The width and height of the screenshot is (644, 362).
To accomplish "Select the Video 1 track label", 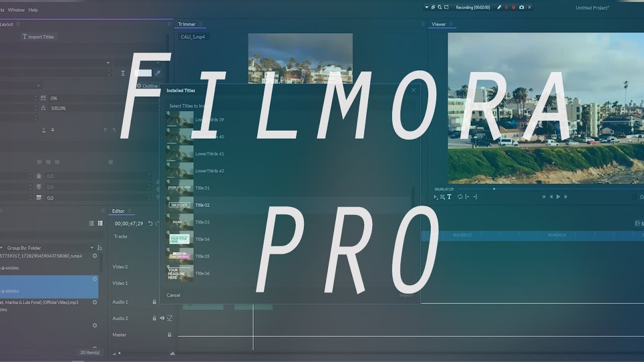I will coord(120,283).
